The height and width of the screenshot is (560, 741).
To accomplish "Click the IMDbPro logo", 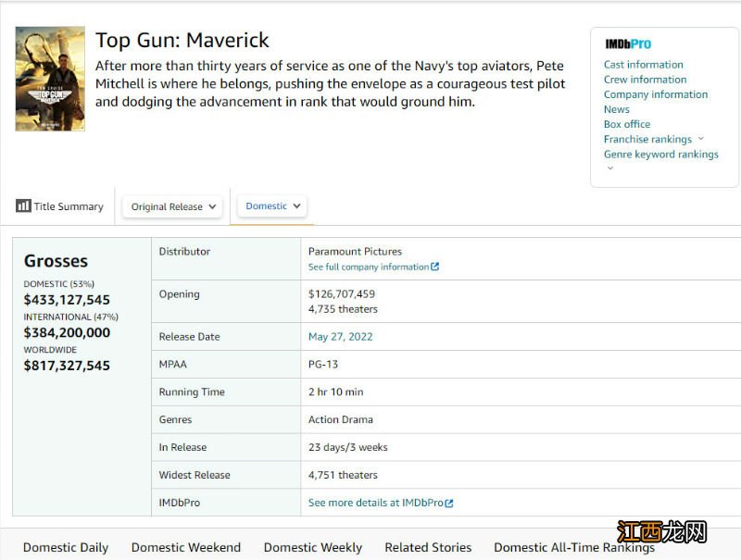I will click(628, 44).
